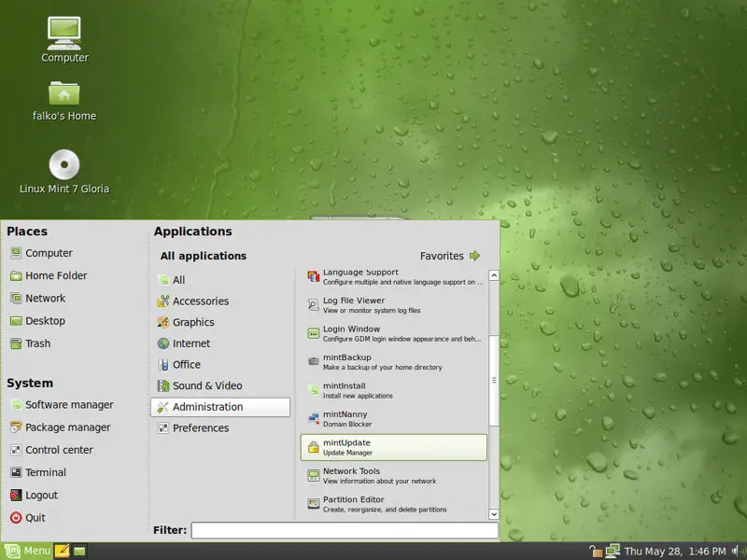Click the Network icon under Places
747x560 pixels.
[16, 298]
